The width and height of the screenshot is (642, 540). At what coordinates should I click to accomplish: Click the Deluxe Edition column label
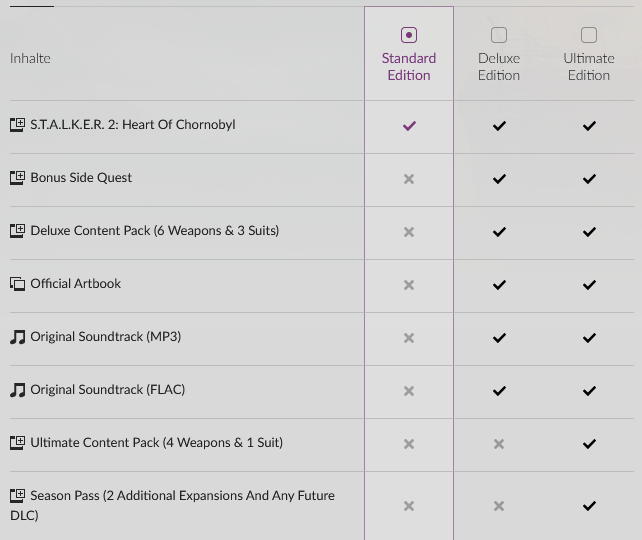click(499, 67)
